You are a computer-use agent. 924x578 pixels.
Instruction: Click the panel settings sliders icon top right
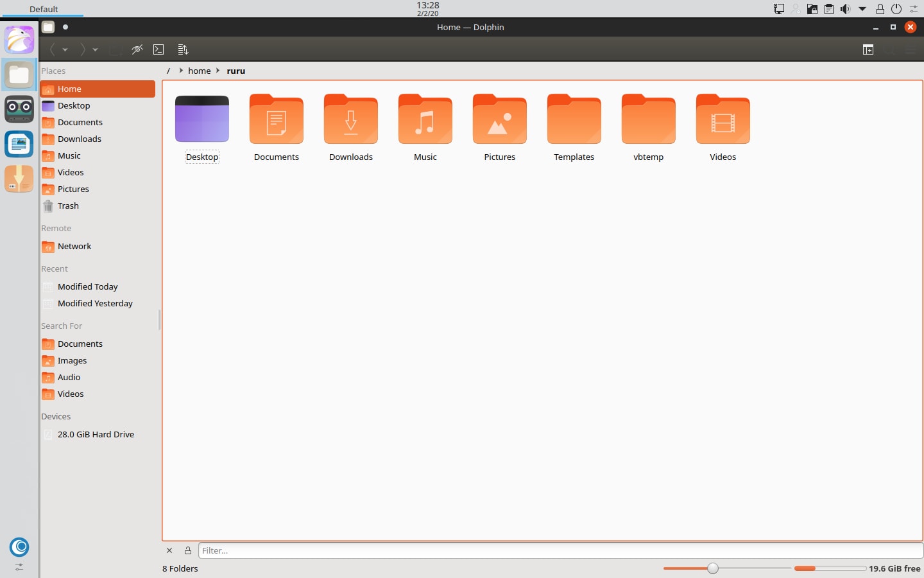pos(914,9)
